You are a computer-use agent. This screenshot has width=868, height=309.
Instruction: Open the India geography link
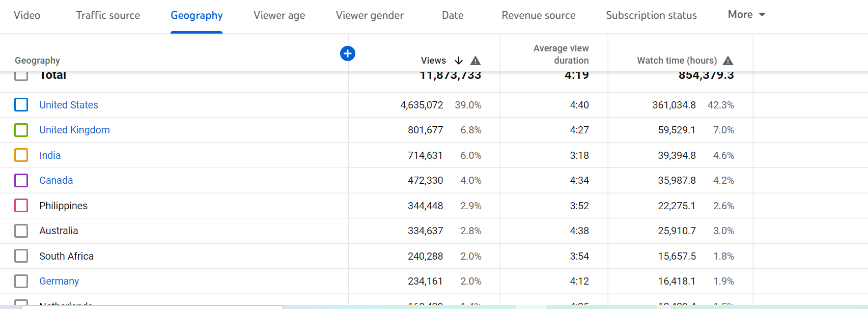tap(50, 155)
